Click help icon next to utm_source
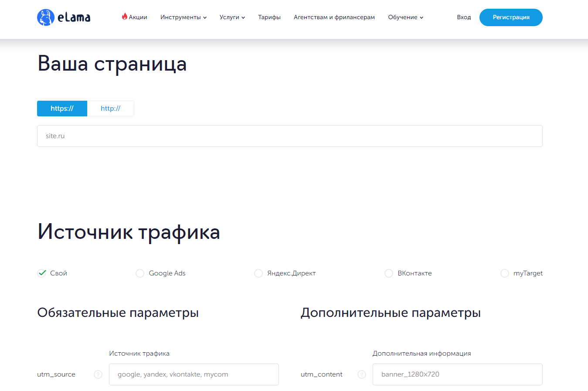 (98, 374)
